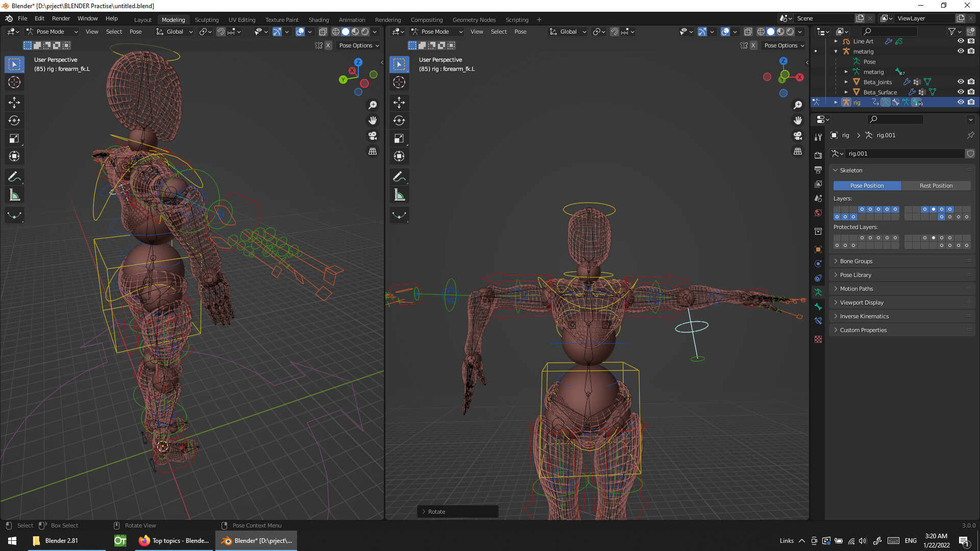
Task: Toggle visibility of Line Art object
Action: [x=960, y=41]
